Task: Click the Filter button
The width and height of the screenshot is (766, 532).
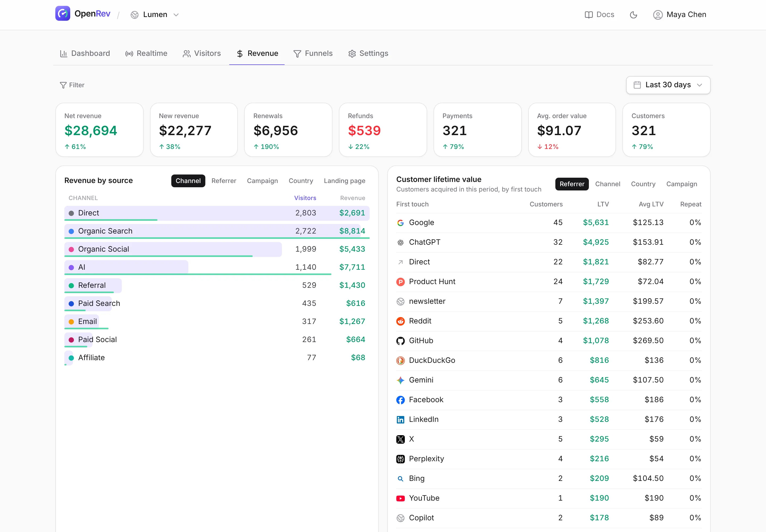Action: click(72, 85)
